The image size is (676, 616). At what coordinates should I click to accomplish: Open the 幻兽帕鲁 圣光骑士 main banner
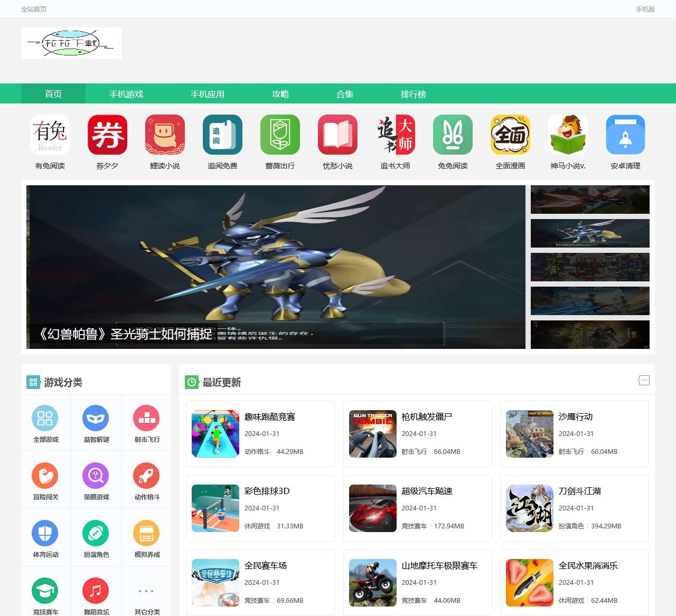276,267
